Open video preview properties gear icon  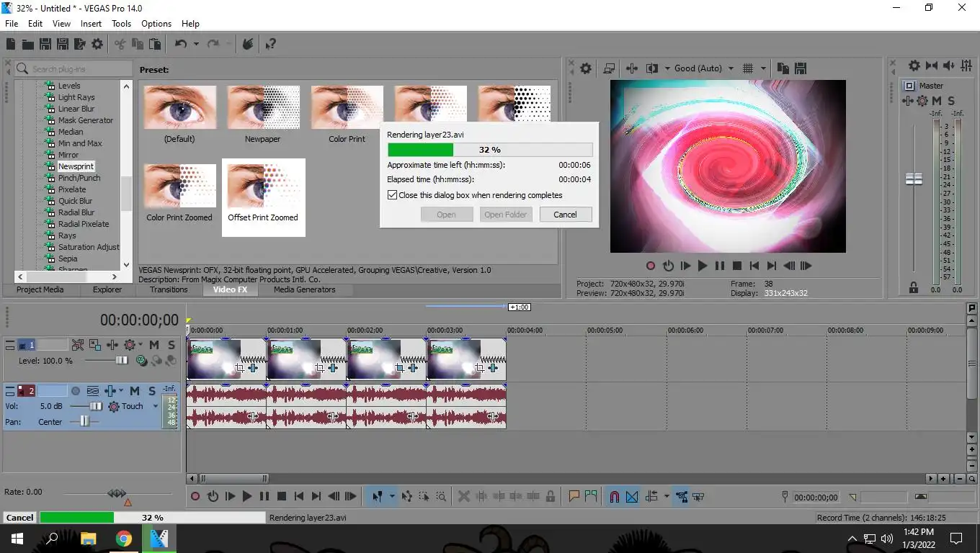pyautogui.click(x=586, y=68)
